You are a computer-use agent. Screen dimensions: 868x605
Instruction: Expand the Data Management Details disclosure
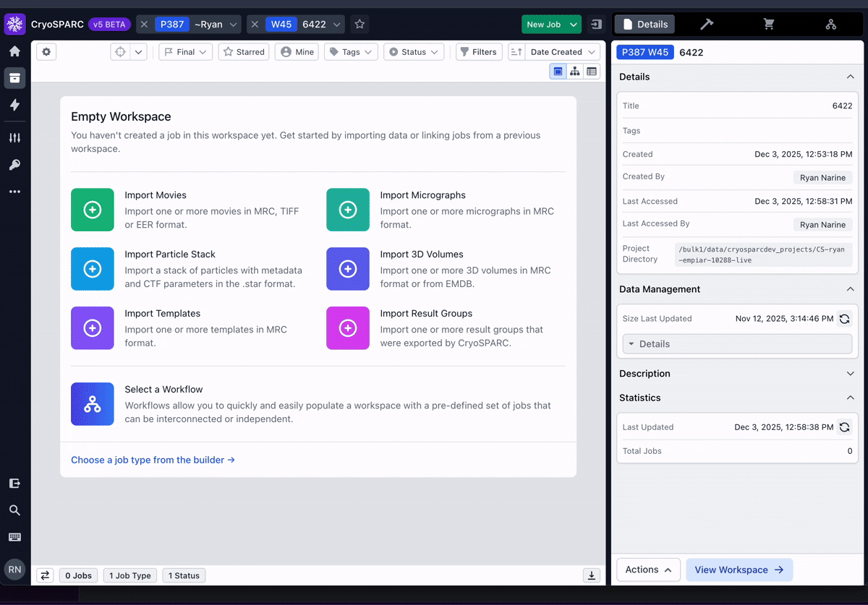point(737,344)
